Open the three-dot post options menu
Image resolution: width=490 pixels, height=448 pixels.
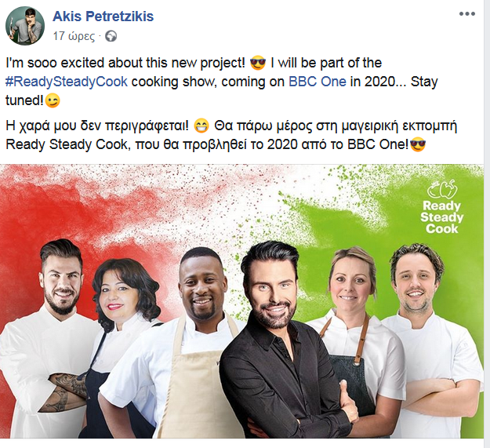pyautogui.click(x=467, y=14)
